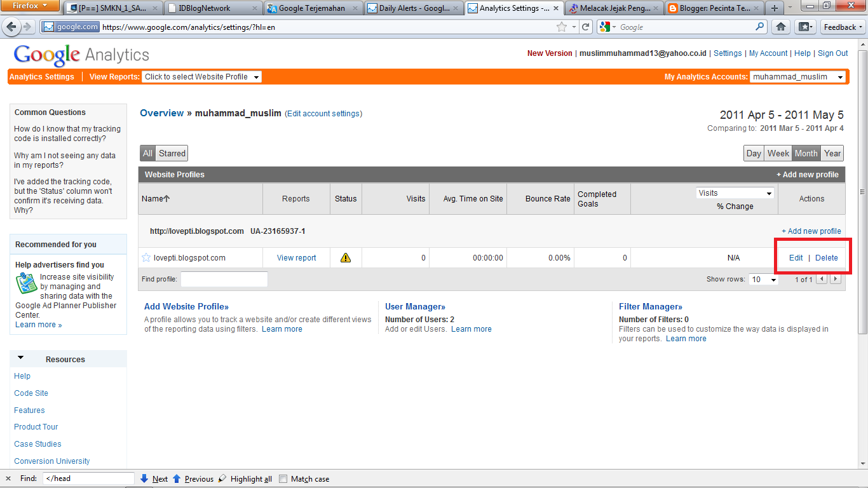The height and width of the screenshot is (488, 868).
Task: Find previous match with Previous arrow
Action: click(193, 479)
